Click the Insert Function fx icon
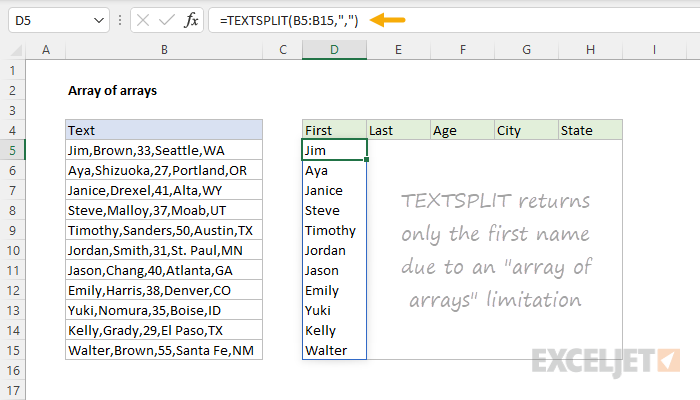 [x=191, y=20]
